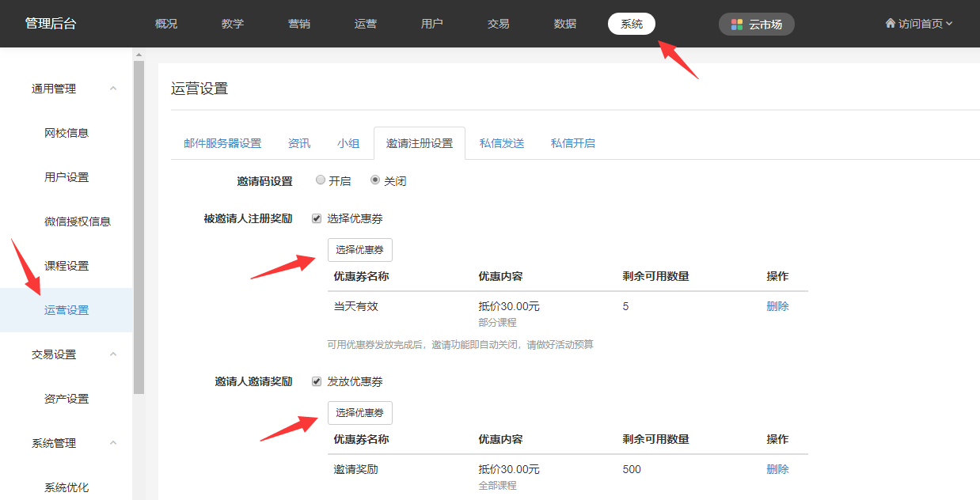
Task: Open the 营销 top navigation item
Action: [299, 24]
